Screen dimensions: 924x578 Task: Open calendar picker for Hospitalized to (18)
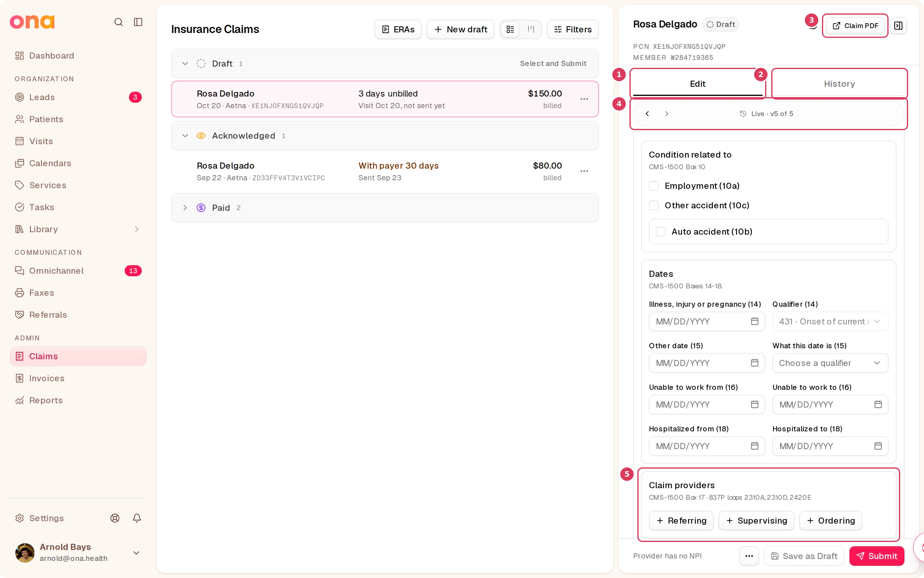(x=878, y=446)
